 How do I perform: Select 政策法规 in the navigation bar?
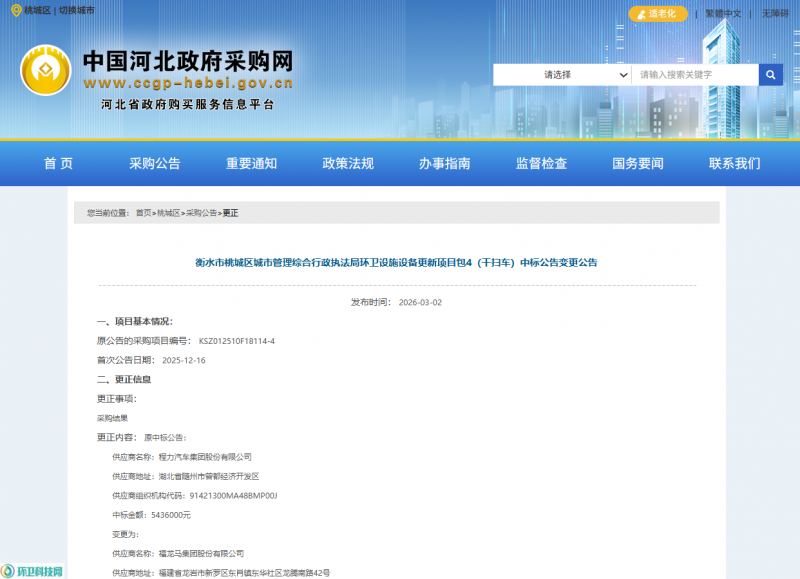tap(348, 164)
